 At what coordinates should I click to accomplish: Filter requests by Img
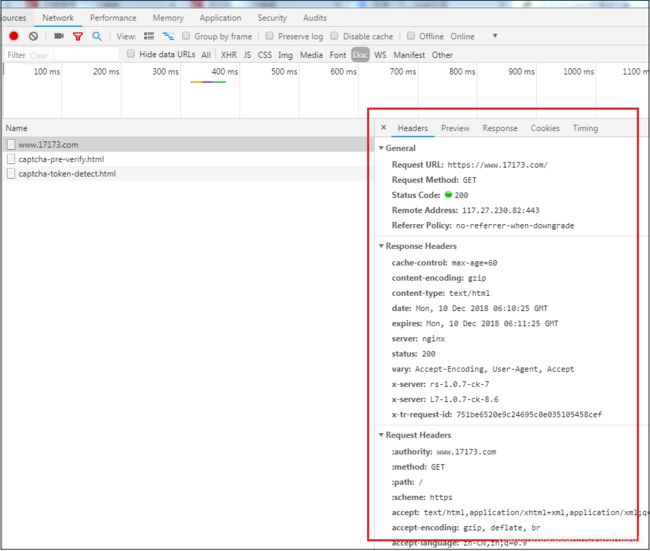coord(285,55)
